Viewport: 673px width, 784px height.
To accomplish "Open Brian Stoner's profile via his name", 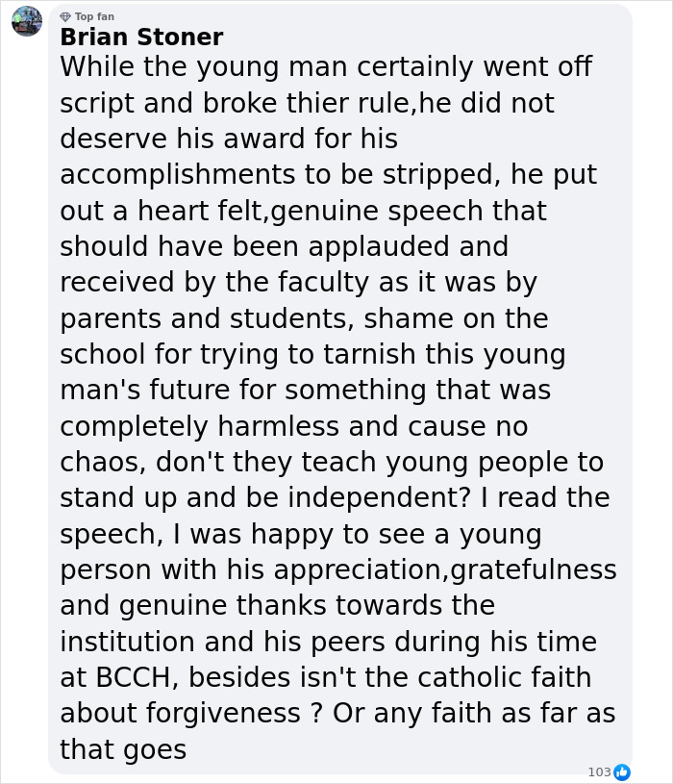I will point(141,38).
